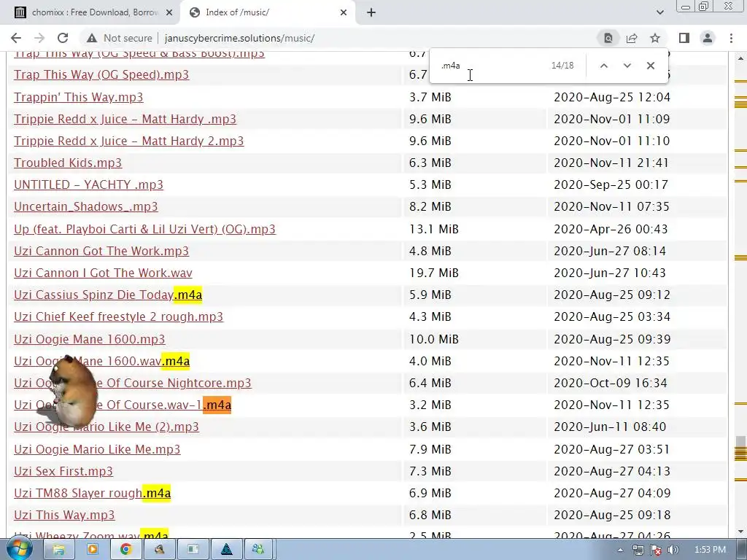Open Trappin' This Way.mp3
Viewport: 747px width, 560px height.
click(x=79, y=97)
